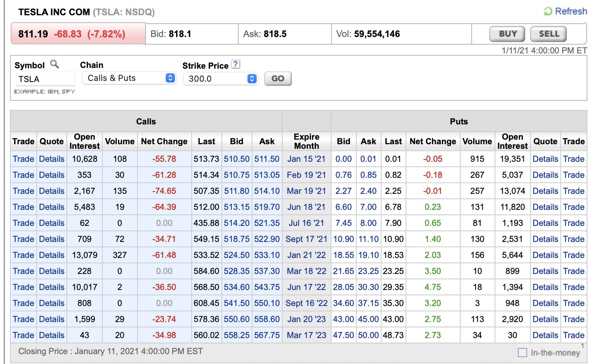Toggle the In-the-money checkbox
The width and height of the screenshot is (592, 364).
click(x=522, y=353)
